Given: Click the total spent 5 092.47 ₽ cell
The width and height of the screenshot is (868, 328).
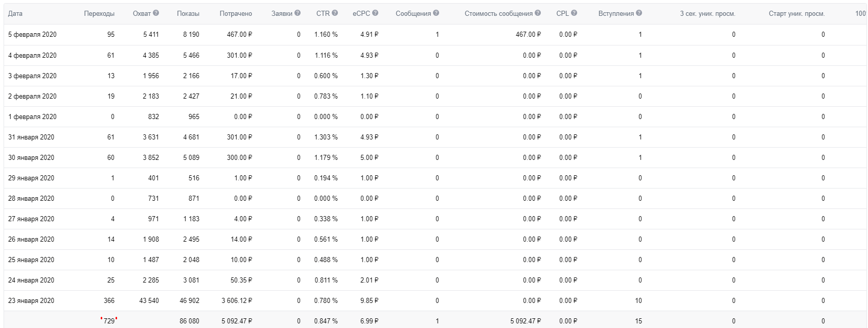Looking at the screenshot, I should (x=237, y=321).
